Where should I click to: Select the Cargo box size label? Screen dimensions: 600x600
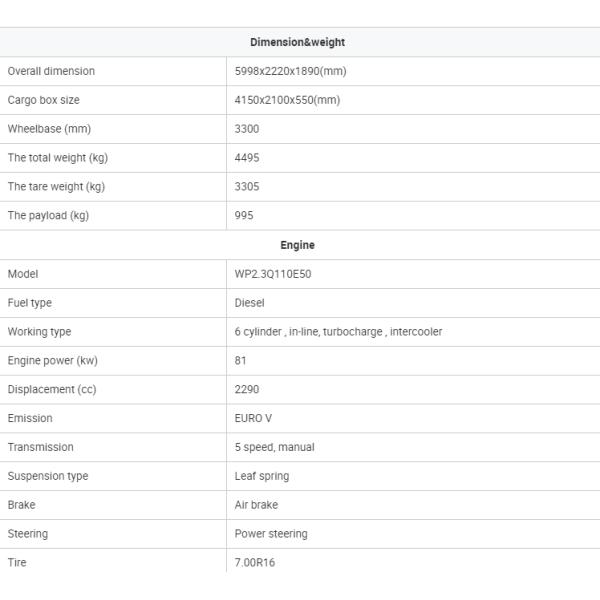[x=43, y=100]
